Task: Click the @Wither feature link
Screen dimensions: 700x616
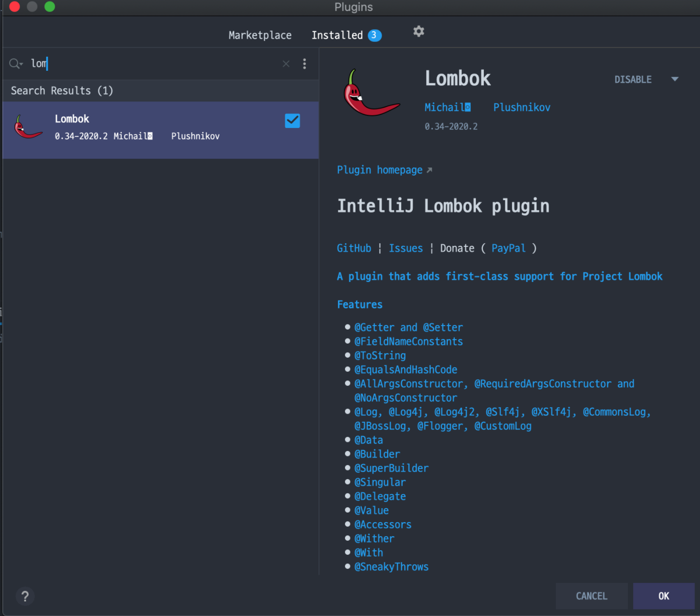Action: click(x=375, y=538)
